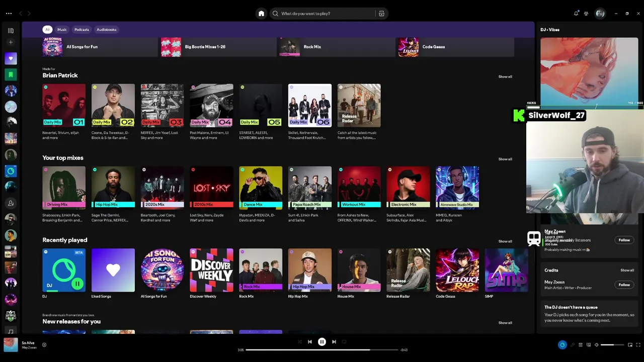Skip to previous track
The image size is (644, 362).
[x=310, y=342]
